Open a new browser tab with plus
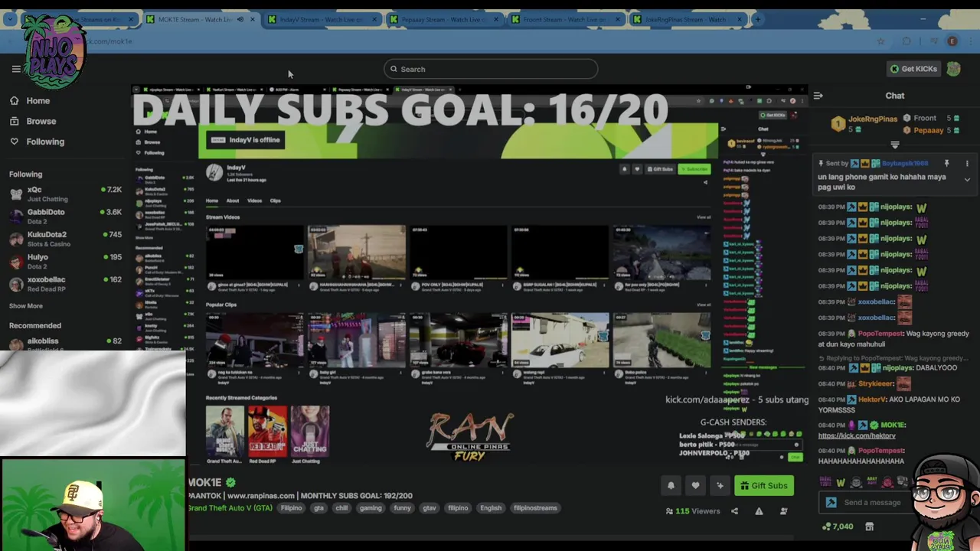Image resolution: width=980 pixels, height=551 pixels. tap(757, 19)
